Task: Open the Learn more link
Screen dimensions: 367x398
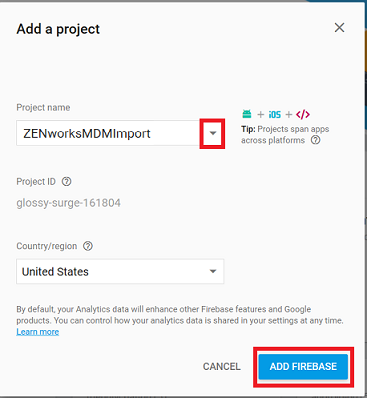Action: click(x=38, y=332)
